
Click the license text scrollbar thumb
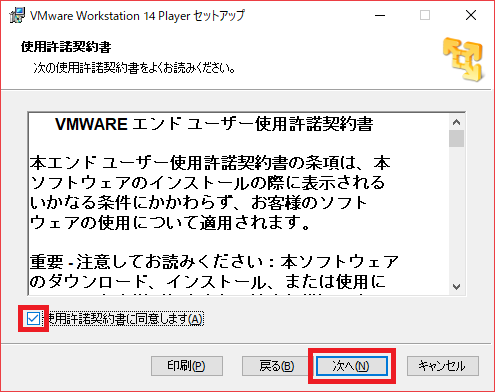pyautogui.click(x=456, y=138)
